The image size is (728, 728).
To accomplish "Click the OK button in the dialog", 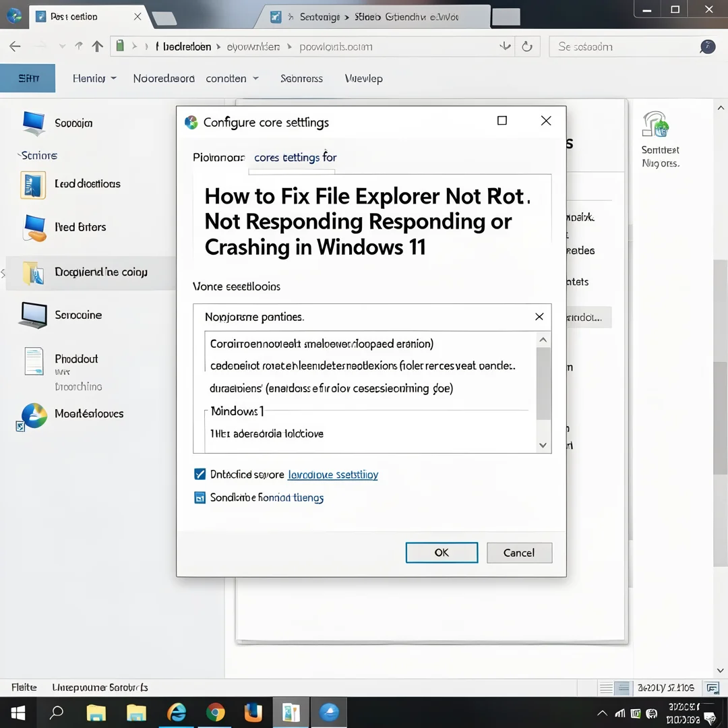I will click(x=442, y=553).
